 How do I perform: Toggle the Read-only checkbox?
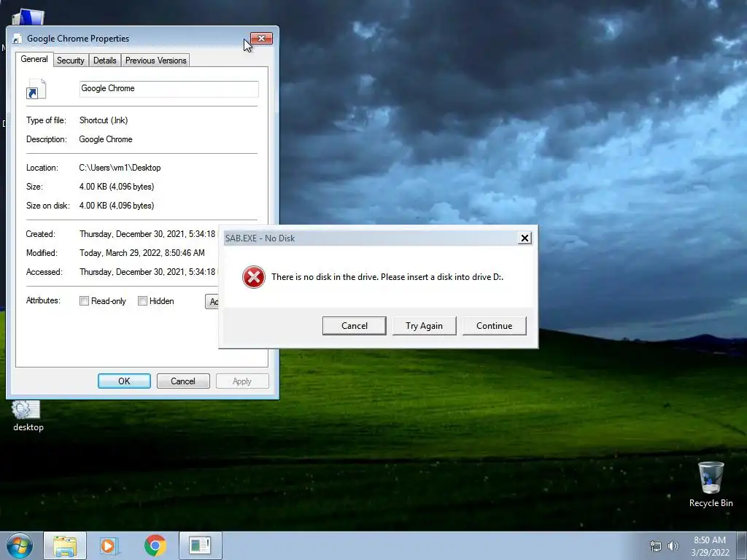tap(85, 301)
